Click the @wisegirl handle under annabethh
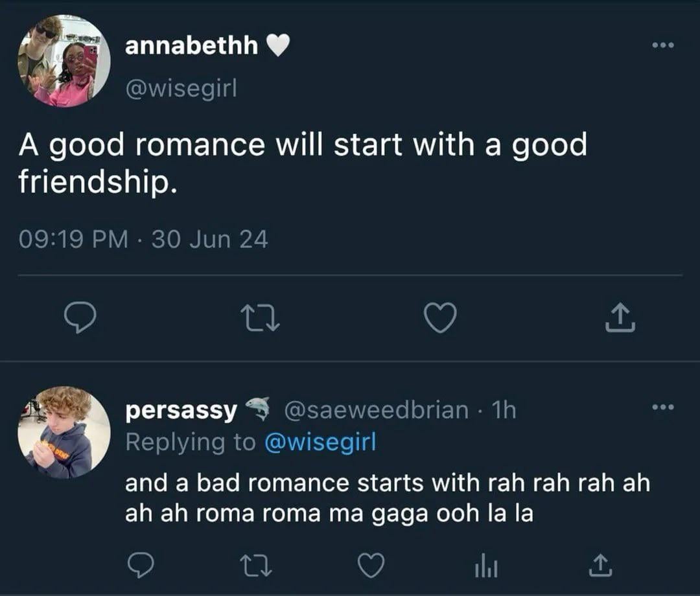 (x=181, y=88)
